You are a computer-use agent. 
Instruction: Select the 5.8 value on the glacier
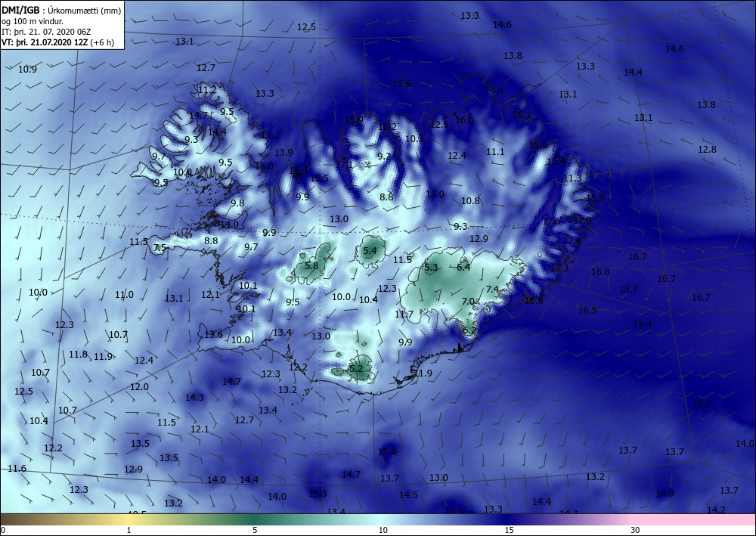coord(312,265)
